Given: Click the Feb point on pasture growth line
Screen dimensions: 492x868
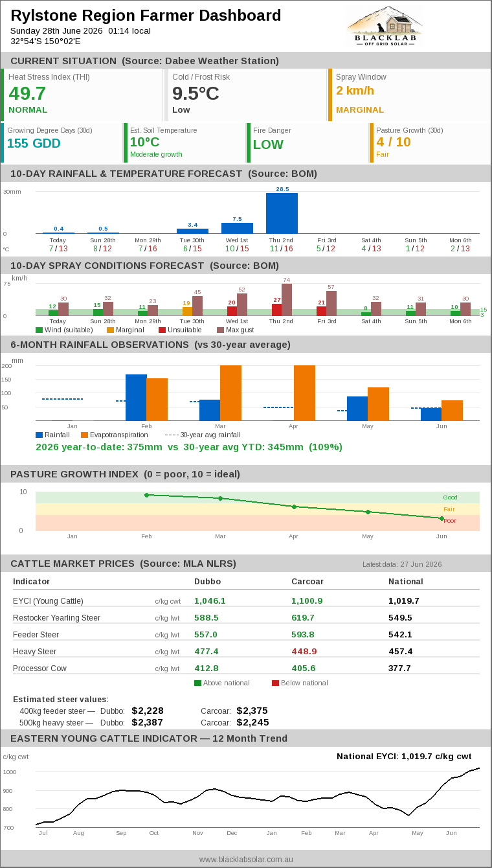Looking at the screenshot, I should point(146,495).
